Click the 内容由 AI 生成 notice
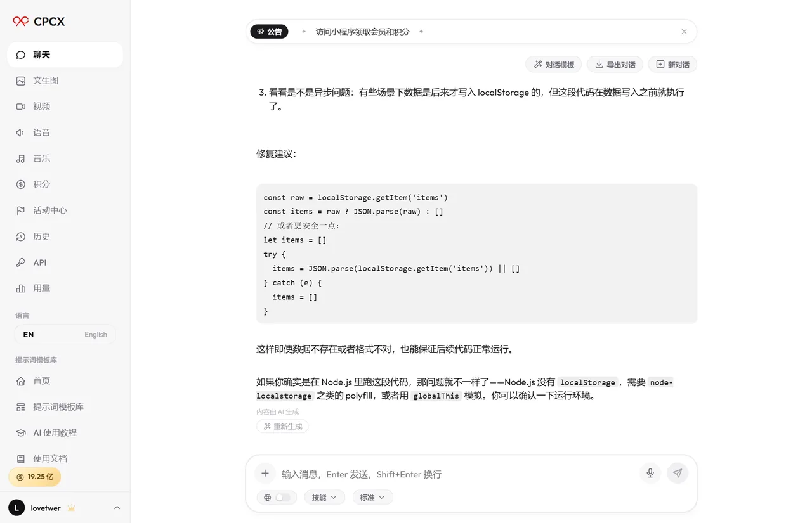The image size is (812, 523). tap(277, 412)
